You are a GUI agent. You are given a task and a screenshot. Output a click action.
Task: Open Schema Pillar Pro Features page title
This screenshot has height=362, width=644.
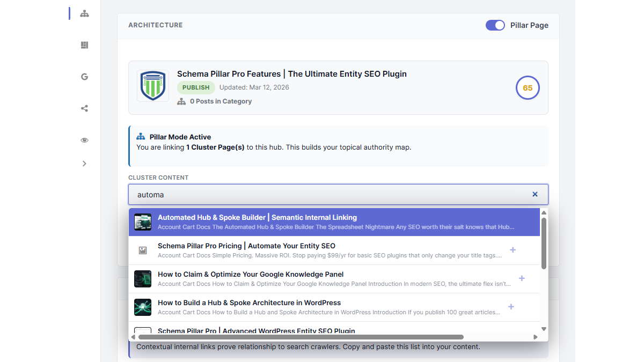point(291,74)
